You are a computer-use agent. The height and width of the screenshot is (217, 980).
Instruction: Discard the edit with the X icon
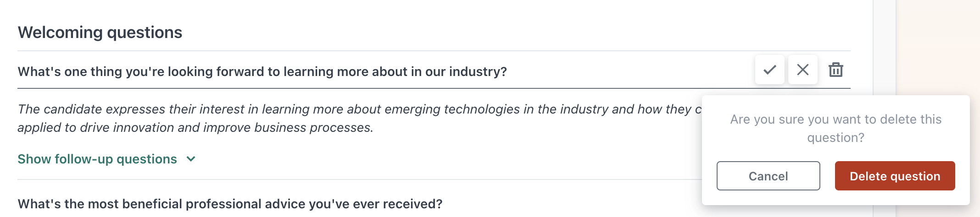pyautogui.click(x=802, y=70)
